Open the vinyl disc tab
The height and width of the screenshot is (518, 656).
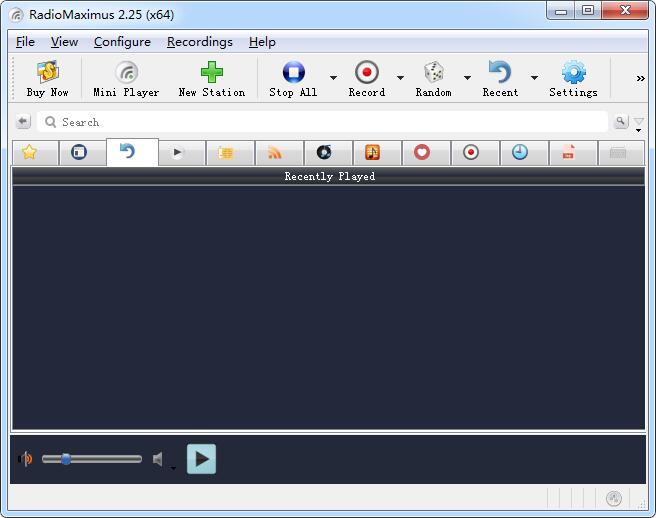click(x=328, y=153)
